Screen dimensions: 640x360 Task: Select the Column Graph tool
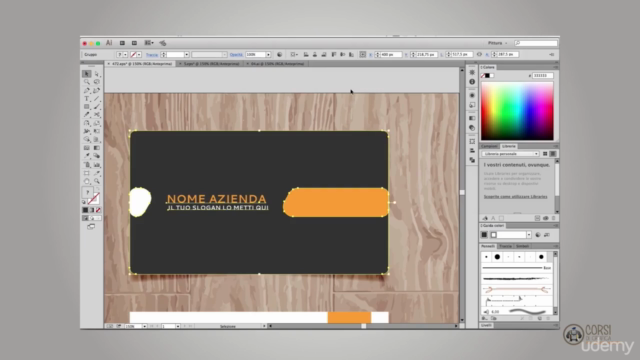97,164
